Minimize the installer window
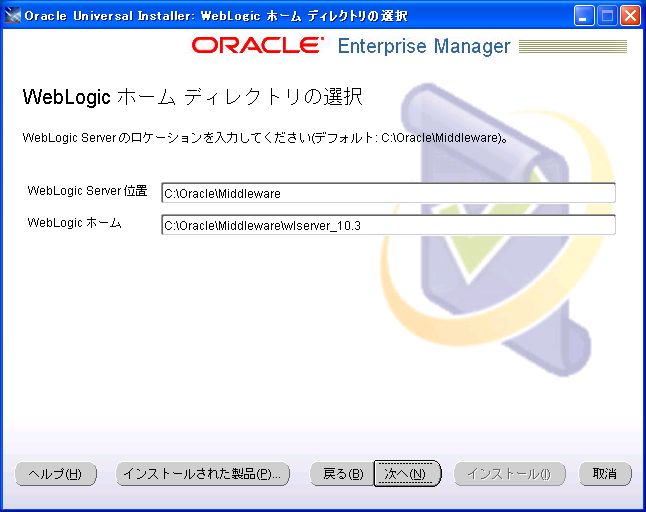 click(584, 16)
